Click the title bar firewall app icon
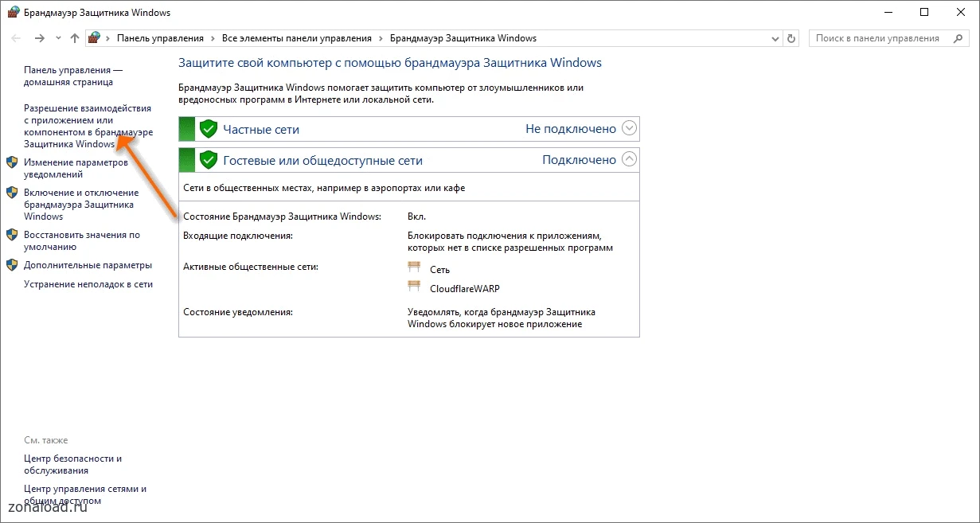Image resolution: width=980 pixels, height=523 pixels. click(13, 12)
